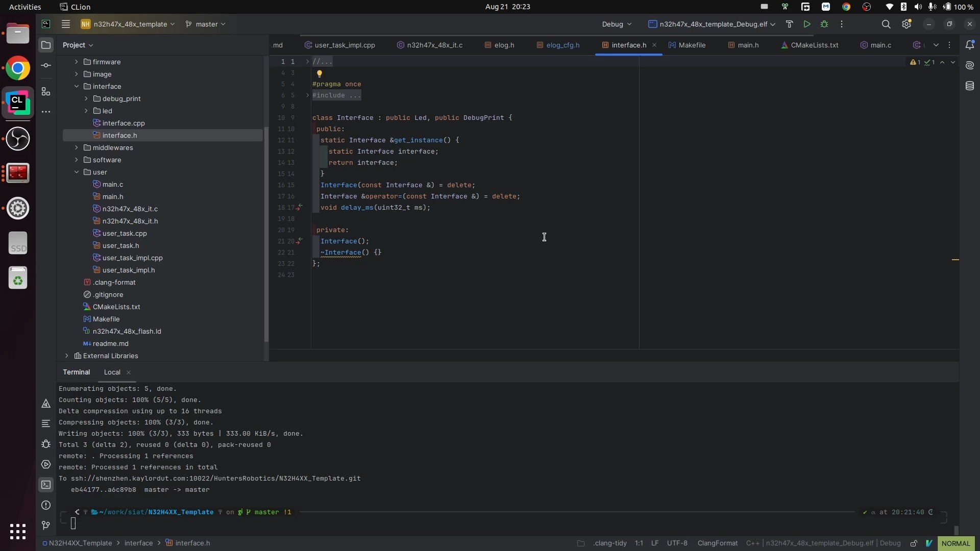Click the interface breadcrumb in the navigation bar
980x551 pixels.
tap(138, 543)
